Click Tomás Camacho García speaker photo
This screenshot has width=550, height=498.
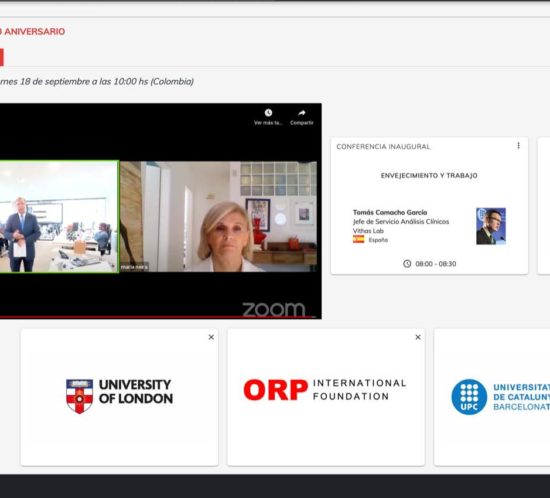coord(491,226)
